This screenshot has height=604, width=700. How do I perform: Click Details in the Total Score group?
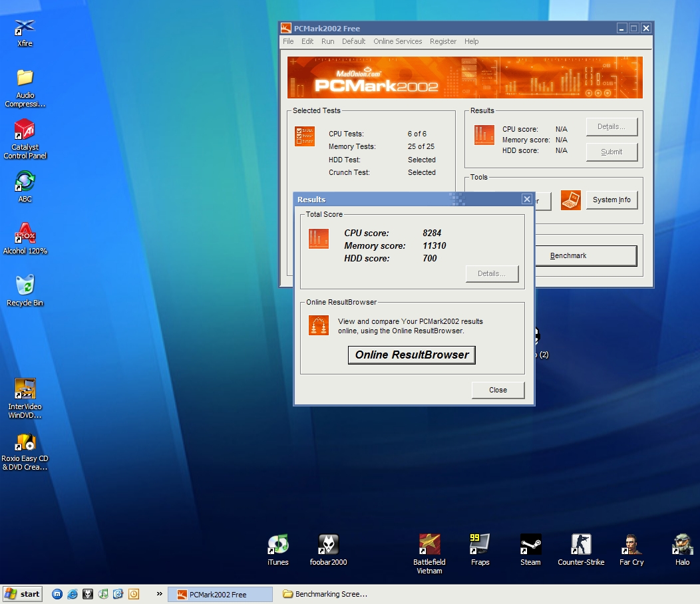[x=492, y=273]
